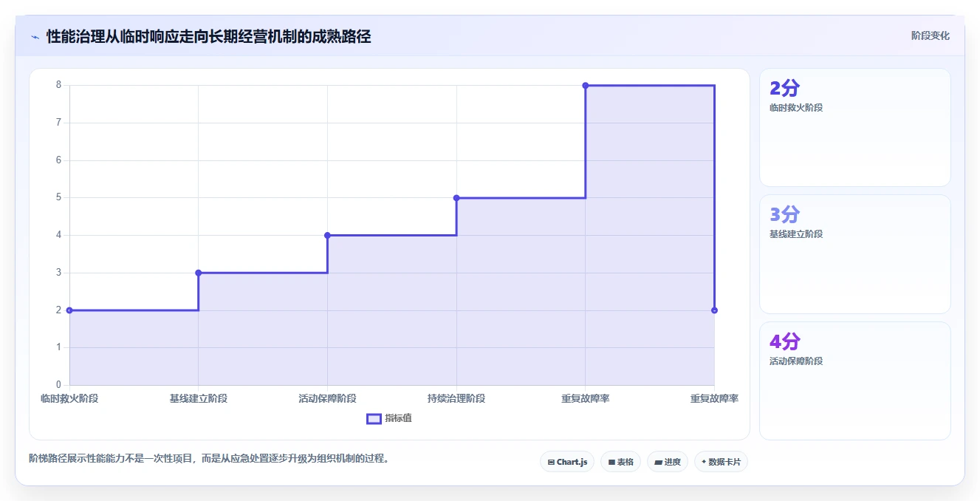The width and height of the screenshot is (980, 501).
Task: Click the card caption 基线建立阶段 under 3分
Action: pos(796,234)
